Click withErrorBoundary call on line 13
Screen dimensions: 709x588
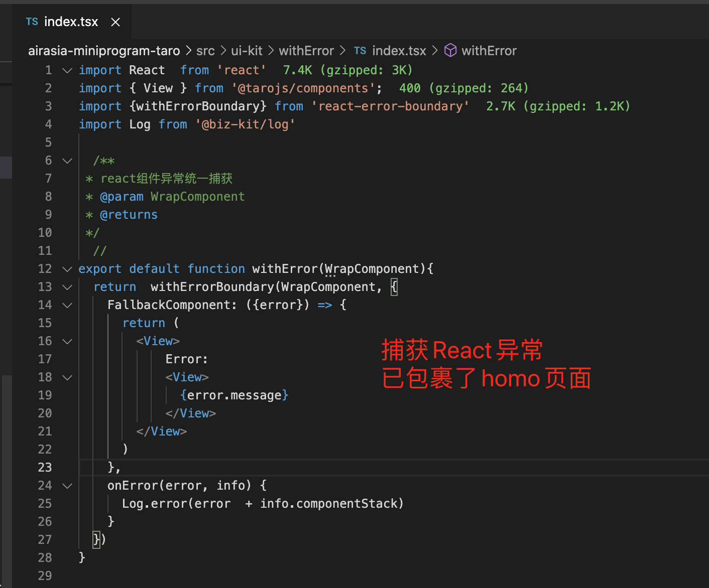pos(212,287)
